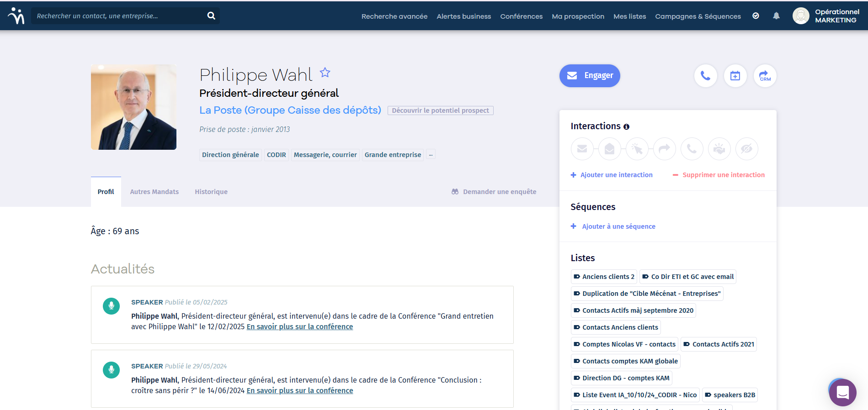Viewport: 868px width, 410px height.
Task: Click the search contact input field
Action: tap(119, 16)
